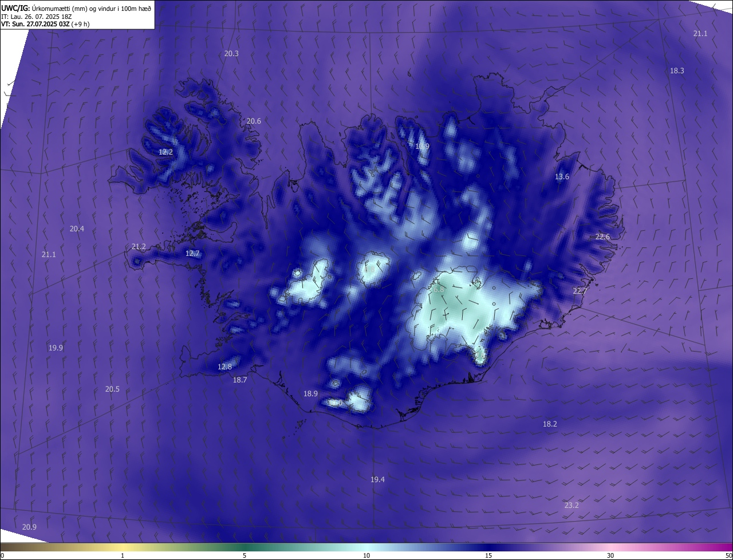Click the 15 label on the color scale

coord(488,555)
